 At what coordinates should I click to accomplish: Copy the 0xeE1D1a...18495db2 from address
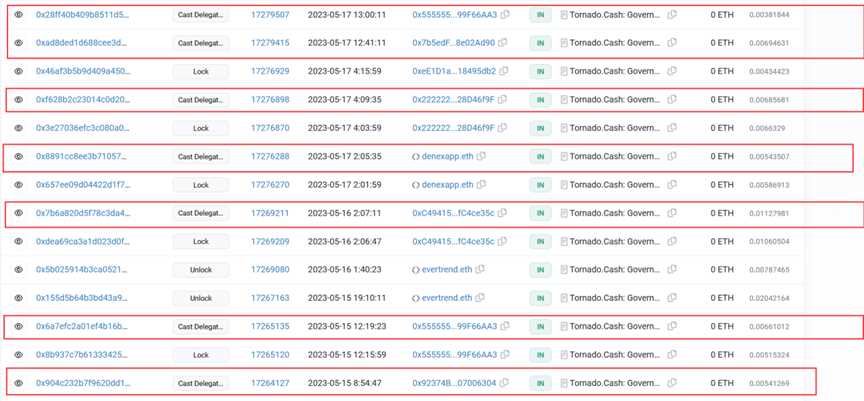(x=505, y=72)
